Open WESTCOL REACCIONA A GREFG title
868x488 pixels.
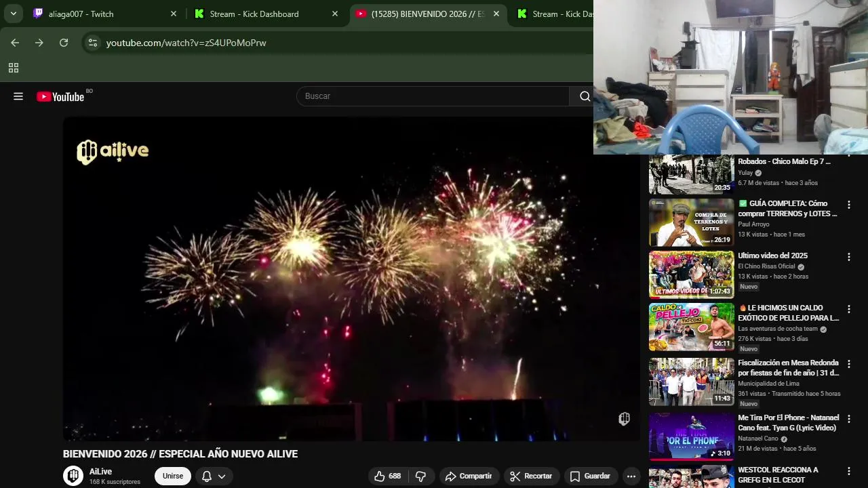[x=778, y=475]
